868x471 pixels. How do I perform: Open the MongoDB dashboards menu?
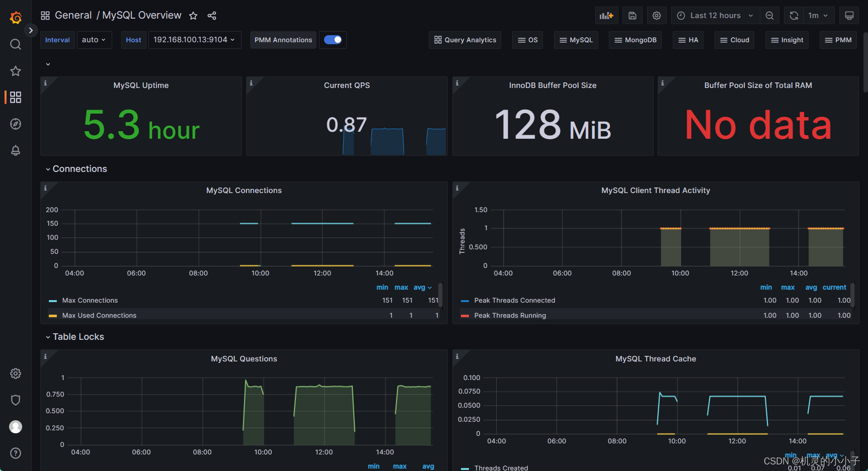click(636, 40)
